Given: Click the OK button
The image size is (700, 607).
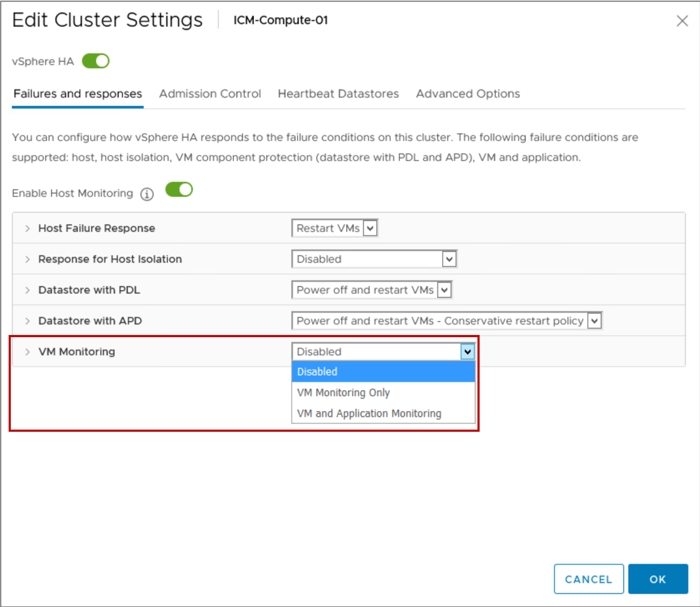Looking at the screenshot, I should click(x=658, y=579).
